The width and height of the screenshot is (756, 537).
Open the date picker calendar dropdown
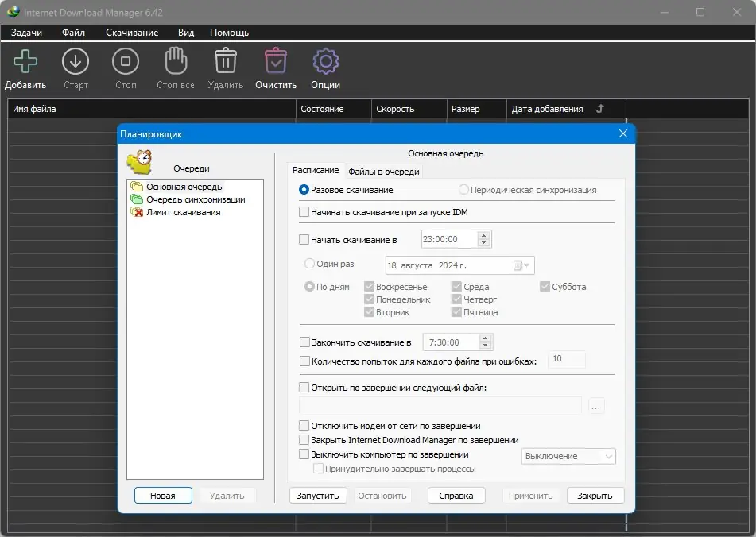click(x=521, y=265)
